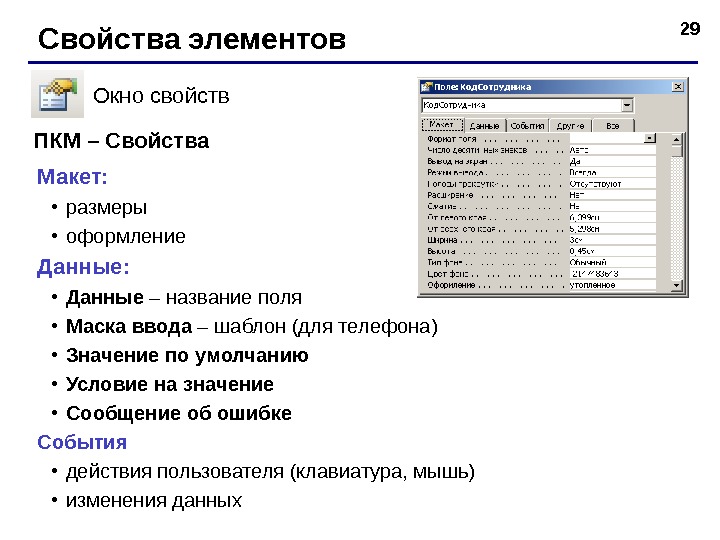Screen dimensions: 720x540
Task: Click the blue События heading
Action: [82, 442]
